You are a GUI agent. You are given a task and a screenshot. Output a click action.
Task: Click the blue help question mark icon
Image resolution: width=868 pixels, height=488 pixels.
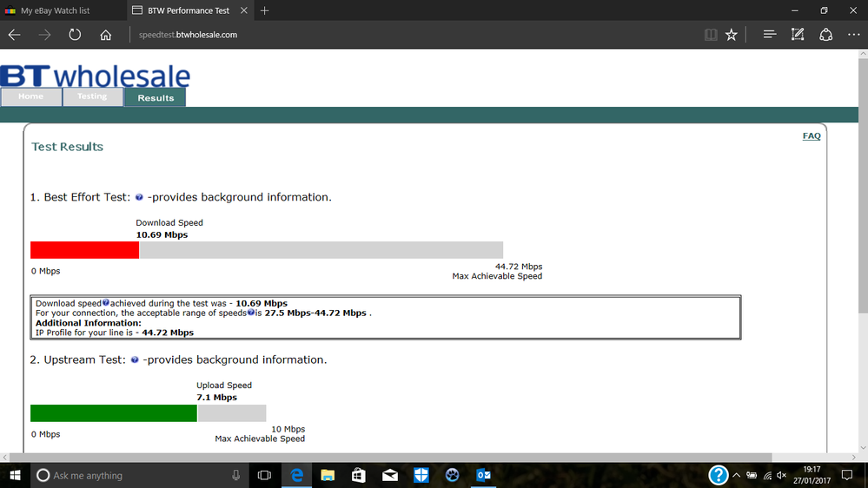(x=718, y=475)
